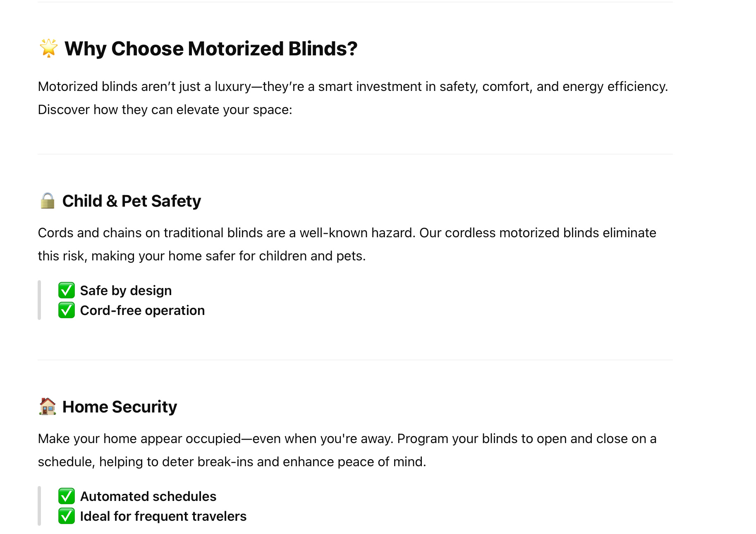Click the Ideal for frequent travelers text
The width and height of the screenshot is (756, 534).
pos(163,516)
